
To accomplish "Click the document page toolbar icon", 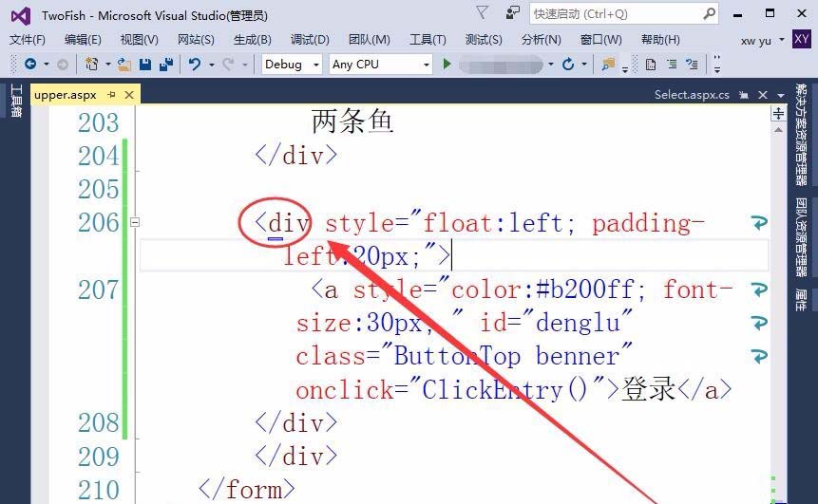I will pos(651,65).
